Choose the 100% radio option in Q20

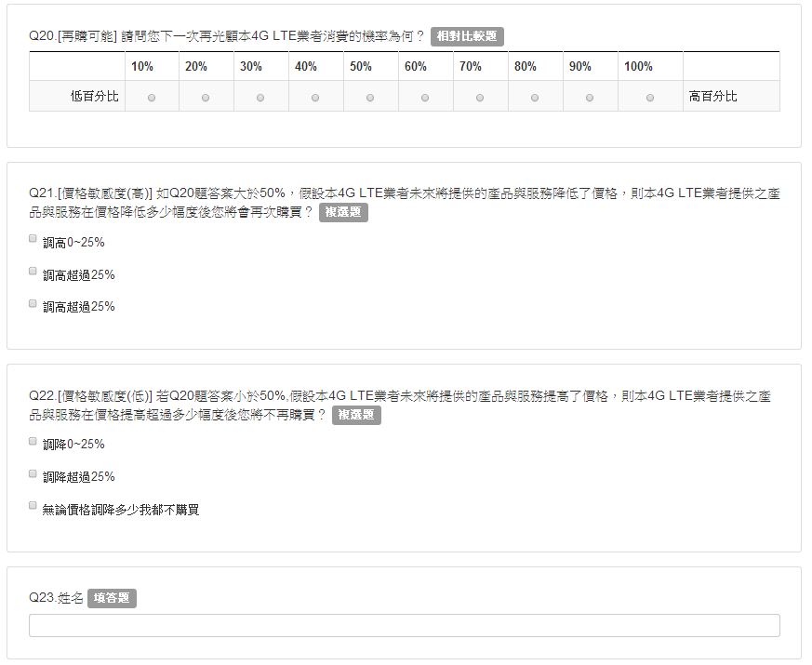[x=650, y=98]
